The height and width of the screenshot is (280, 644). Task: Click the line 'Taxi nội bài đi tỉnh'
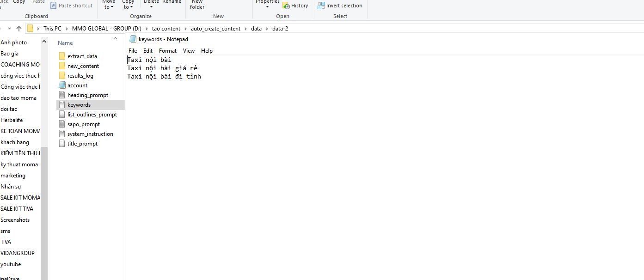click(x=164, y=76)
